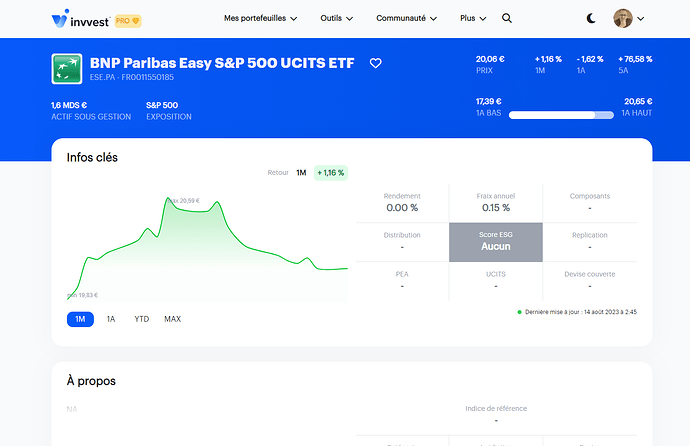Switch chart to YTD period
Screen dimensions: 690x446
tap(141, 319)
